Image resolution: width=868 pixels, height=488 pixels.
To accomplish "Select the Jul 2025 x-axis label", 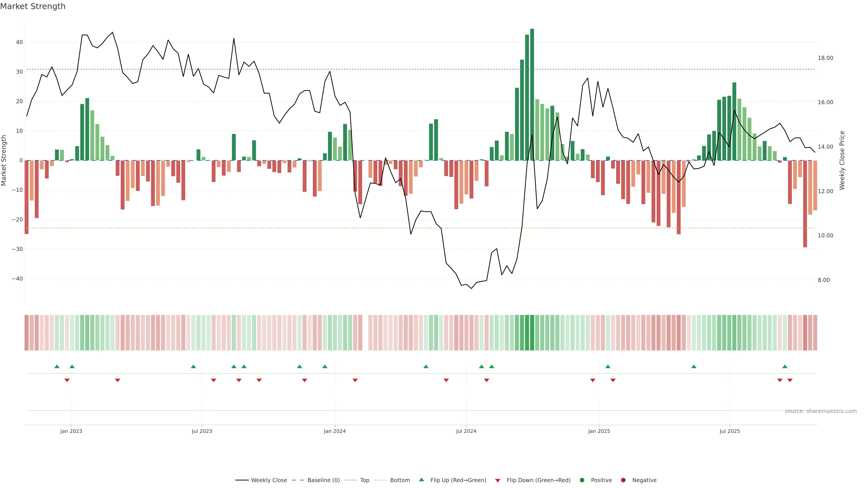I will pyautogui.click(x=729, y=431).
